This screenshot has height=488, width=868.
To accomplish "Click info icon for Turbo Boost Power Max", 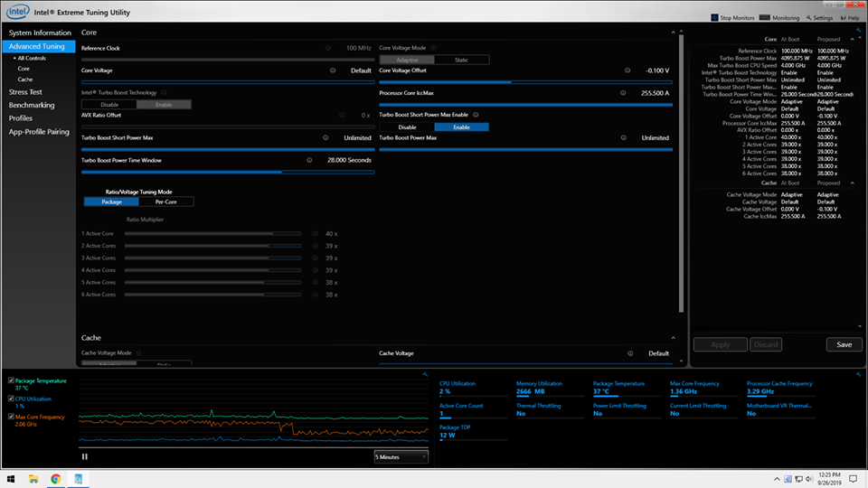I will click(x=623, y=137).
